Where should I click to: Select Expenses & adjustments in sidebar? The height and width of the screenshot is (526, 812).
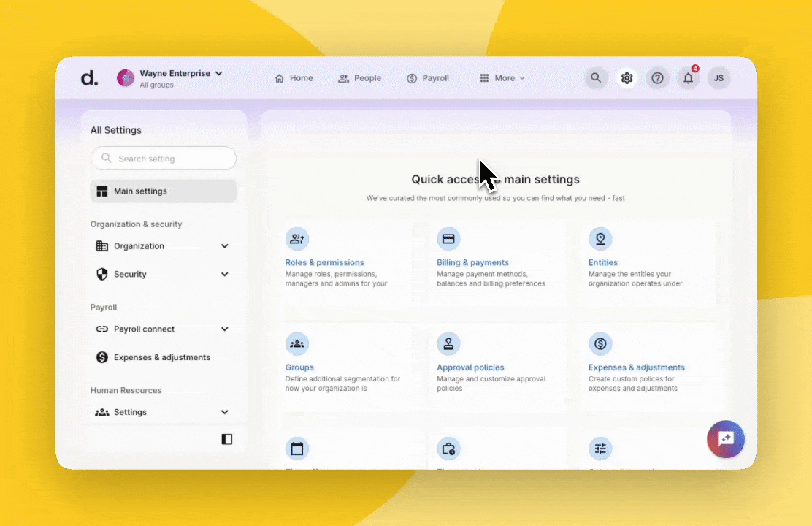(161, 357)
